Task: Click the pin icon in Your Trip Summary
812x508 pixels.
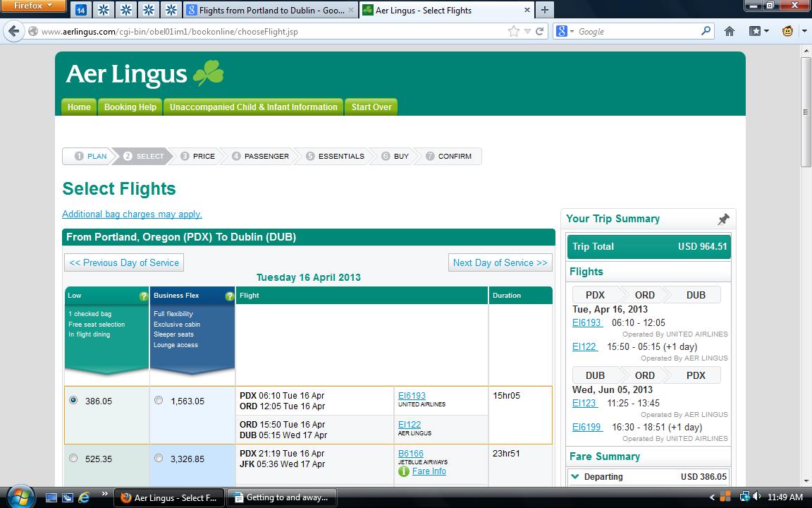Action: click(x=723, y=219)
